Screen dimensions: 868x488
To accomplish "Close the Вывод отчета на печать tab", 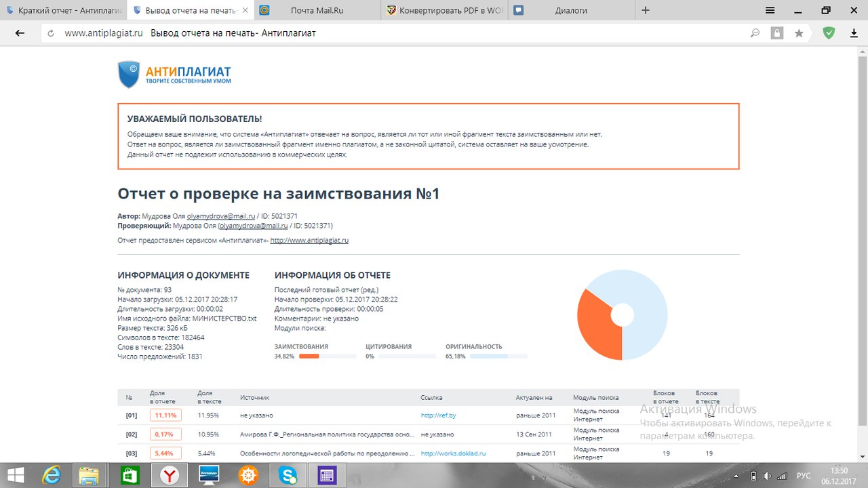I will (245, 10).
